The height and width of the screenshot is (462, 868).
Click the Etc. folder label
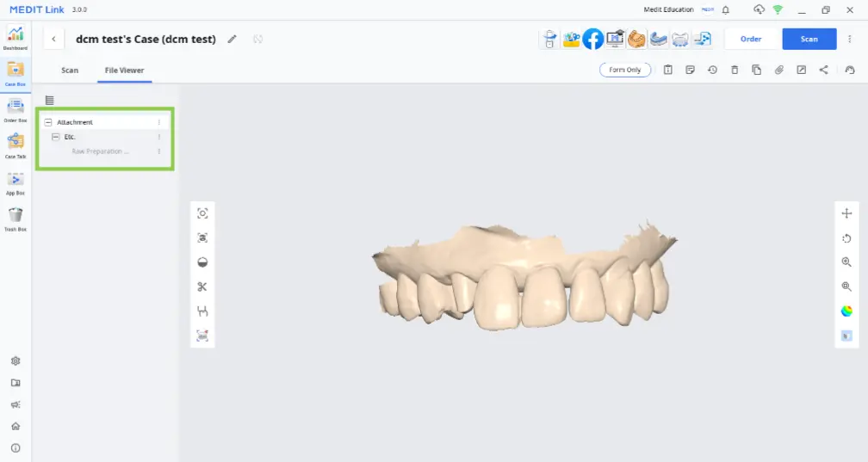tap(70, 137)
